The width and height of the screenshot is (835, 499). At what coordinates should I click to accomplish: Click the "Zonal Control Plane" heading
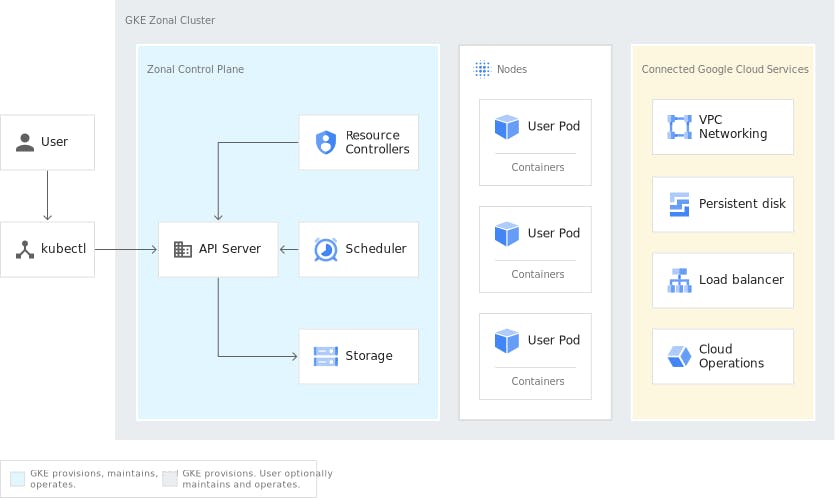tap(195, 69)
